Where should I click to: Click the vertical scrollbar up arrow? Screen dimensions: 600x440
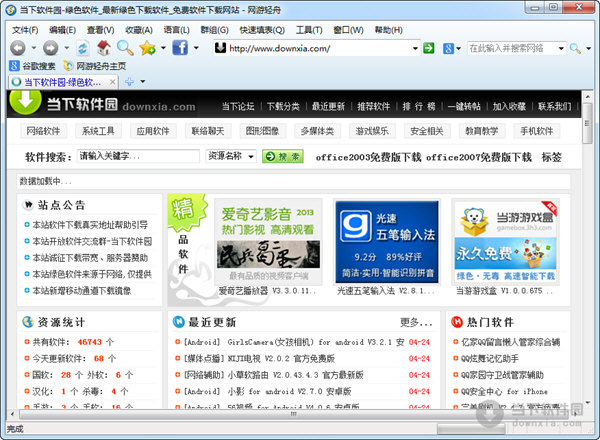tap(587, 96)
